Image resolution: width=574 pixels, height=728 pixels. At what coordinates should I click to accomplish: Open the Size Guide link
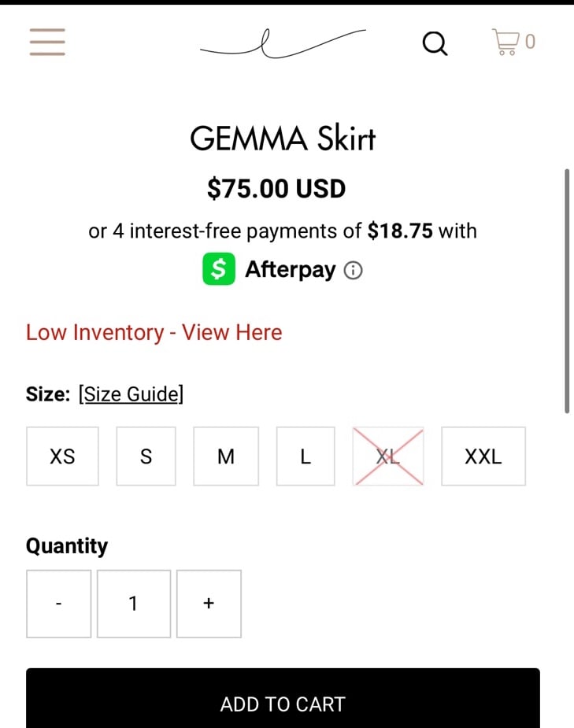click(131, 394)
